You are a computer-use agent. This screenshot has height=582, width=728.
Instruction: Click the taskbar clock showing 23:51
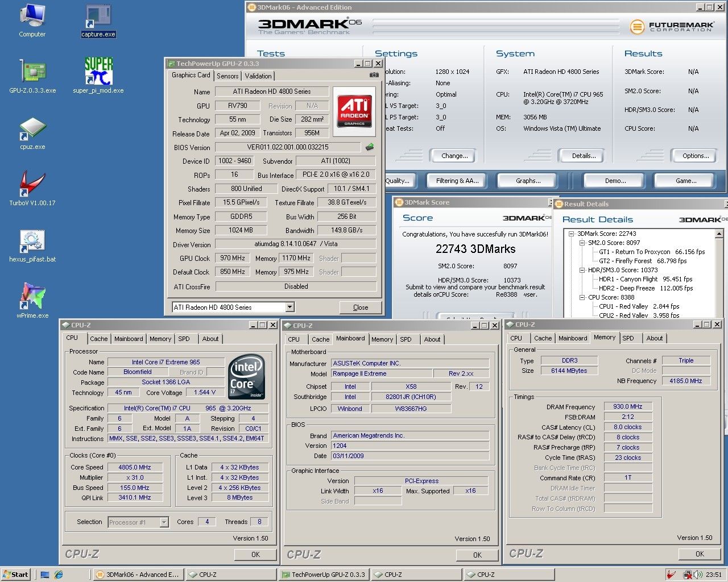713,575
